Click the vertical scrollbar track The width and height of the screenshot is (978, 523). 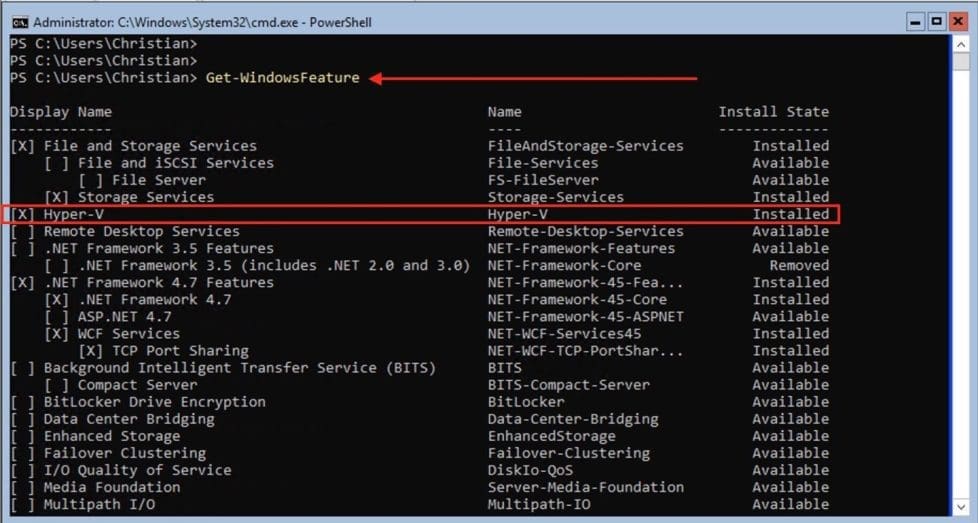click(x=961, y=300)
